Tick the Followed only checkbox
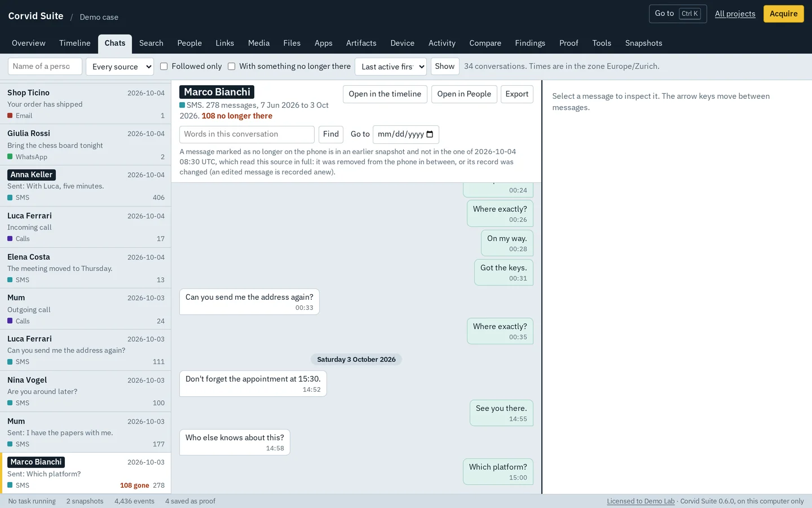This screenshot has height=508, width=812. click(x=164, y=67)
